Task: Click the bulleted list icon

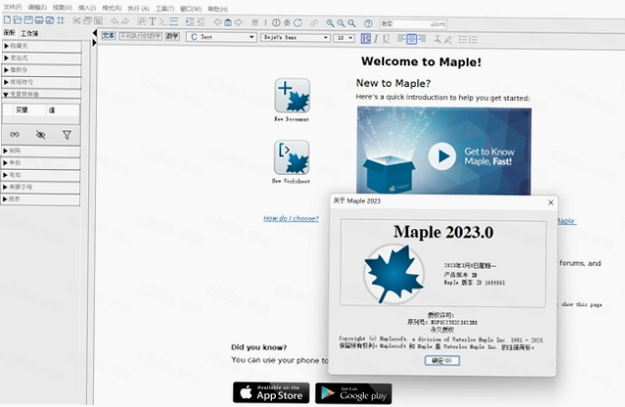Action: point(462,39)
